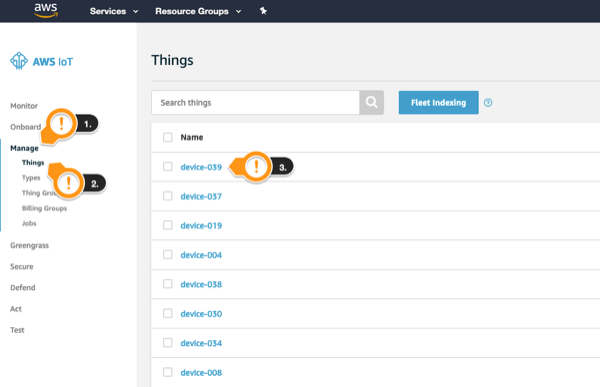Check the box for device-008

pos(168,372)
